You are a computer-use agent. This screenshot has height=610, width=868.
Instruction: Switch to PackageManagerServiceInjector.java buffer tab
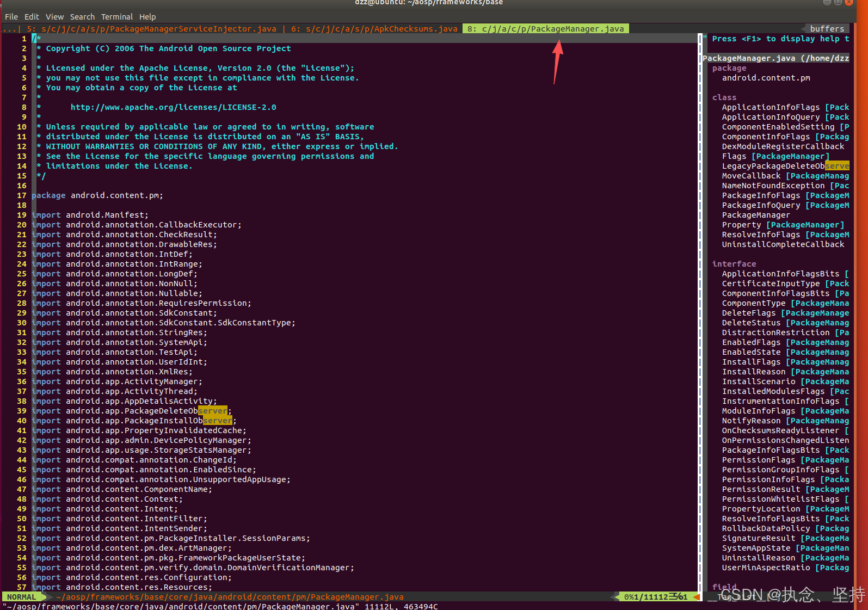[x=152, y=29]
